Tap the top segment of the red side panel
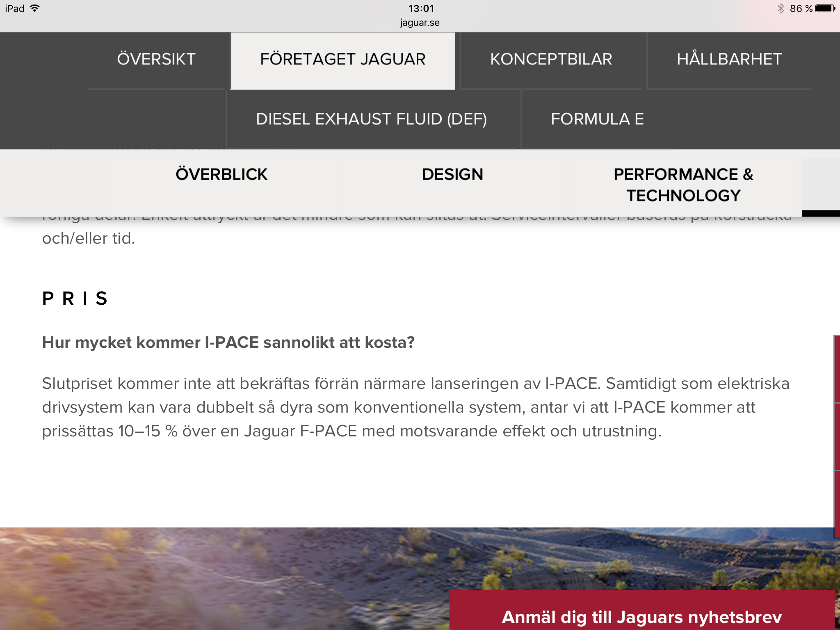Viewport: 840px width, 630px height. 837,369
